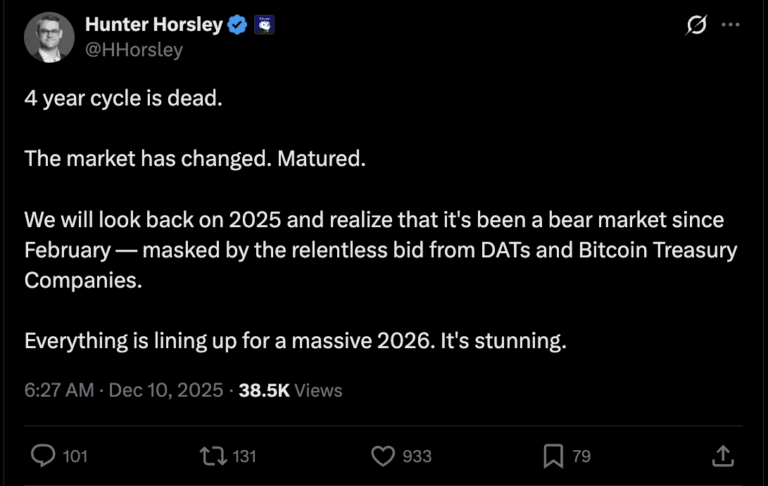This screenshot has height=486, width=768.
Task: Click the blue verified checkmark badge
Action: (x=238, y=26)
